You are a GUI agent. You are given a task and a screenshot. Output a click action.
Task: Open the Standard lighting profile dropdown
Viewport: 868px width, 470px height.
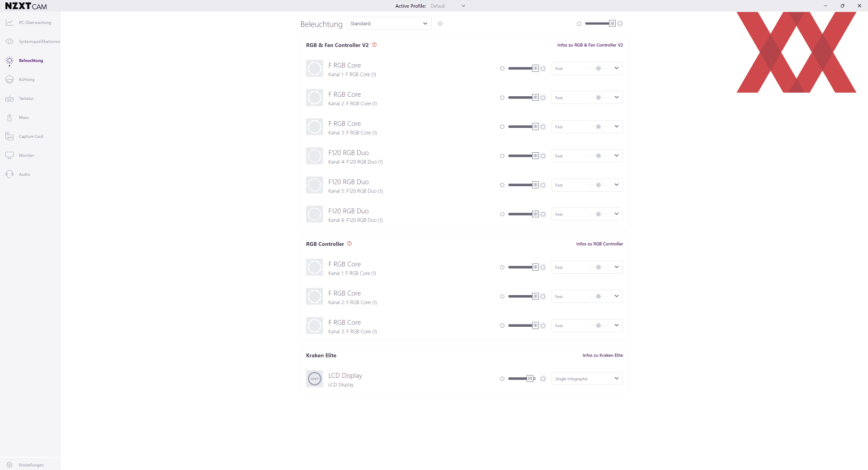pyautogui.click(x=389, y=23)
